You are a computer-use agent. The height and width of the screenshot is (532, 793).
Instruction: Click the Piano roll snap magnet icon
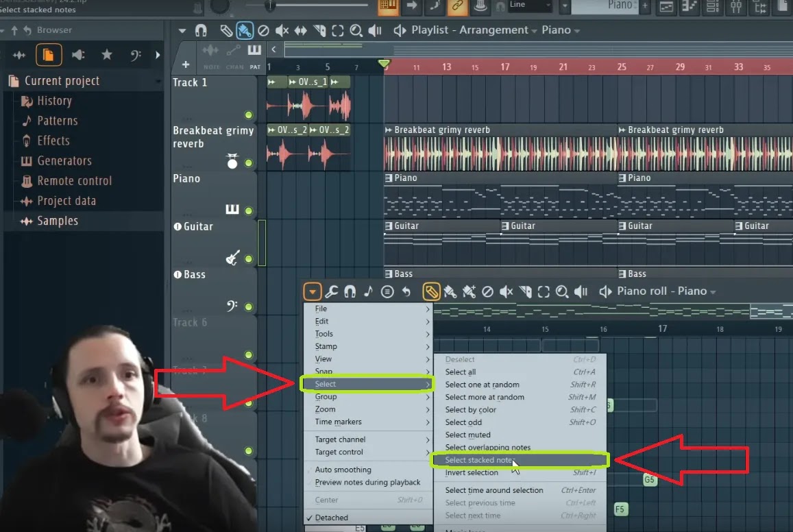pos(350,291)
